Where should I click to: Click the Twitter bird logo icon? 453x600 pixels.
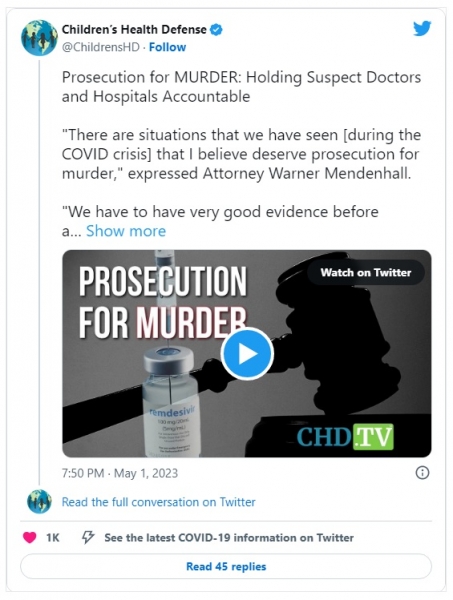[x=422, y=29]
